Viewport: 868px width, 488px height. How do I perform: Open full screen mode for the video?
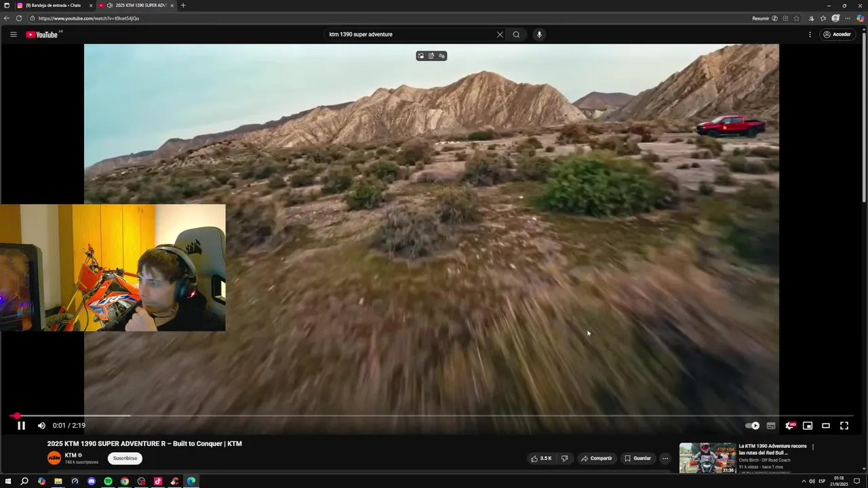pyautogui.click(x=844, y=426)
